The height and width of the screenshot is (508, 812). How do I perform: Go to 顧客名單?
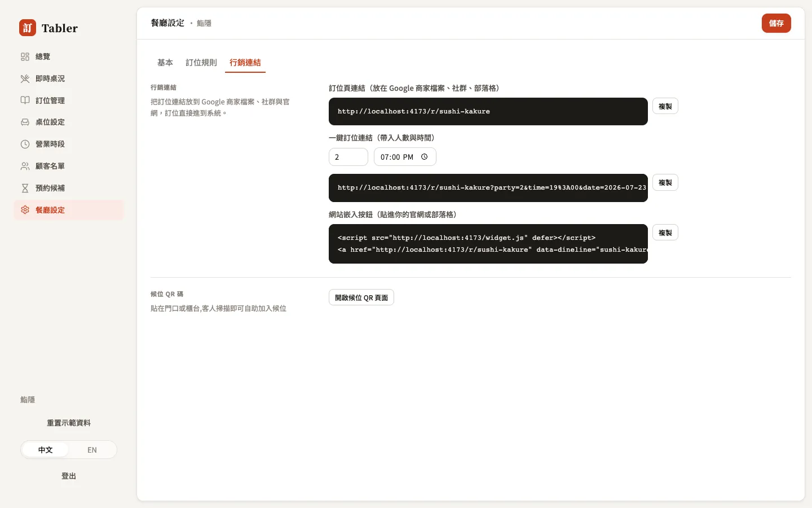[x=69, y=166]
